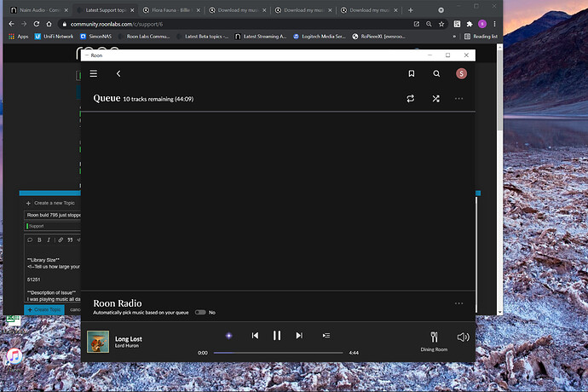The image size is (588, 392).
Task: Open Support category dropdown in forum
Action: click(53, 226)
